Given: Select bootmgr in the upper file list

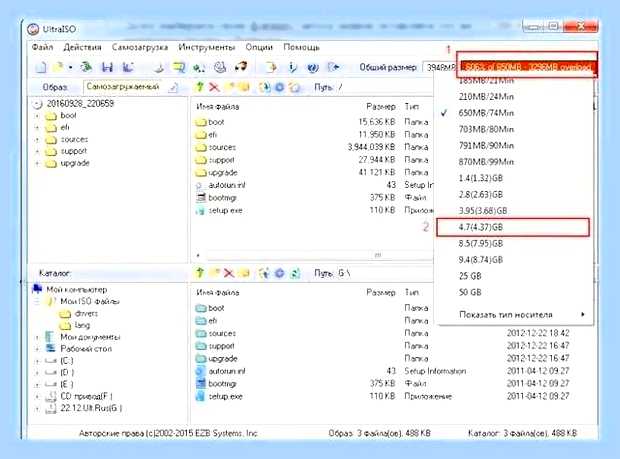Looking at the screenshot, I should [222, 198].
